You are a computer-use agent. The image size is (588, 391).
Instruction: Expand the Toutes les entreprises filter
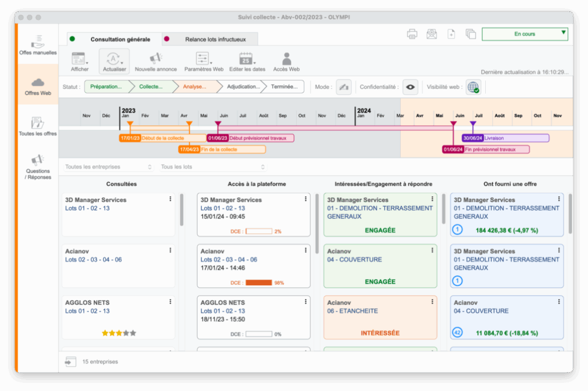[x=109, y=167]
